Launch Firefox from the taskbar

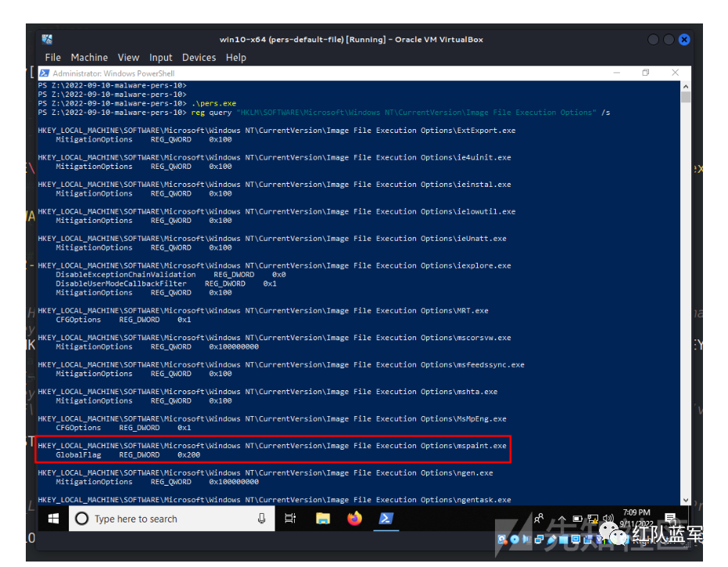pos(355,519)
